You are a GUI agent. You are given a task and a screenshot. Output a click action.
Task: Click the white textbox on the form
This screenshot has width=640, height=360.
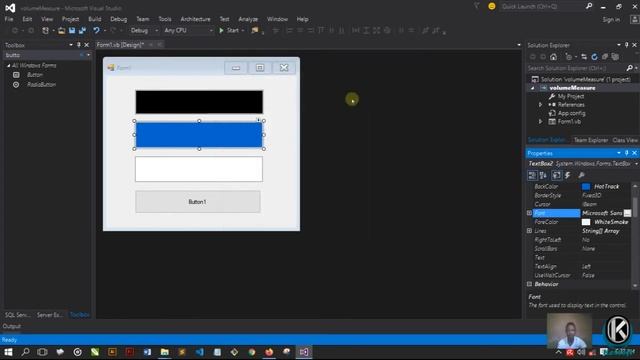[199, 169]
